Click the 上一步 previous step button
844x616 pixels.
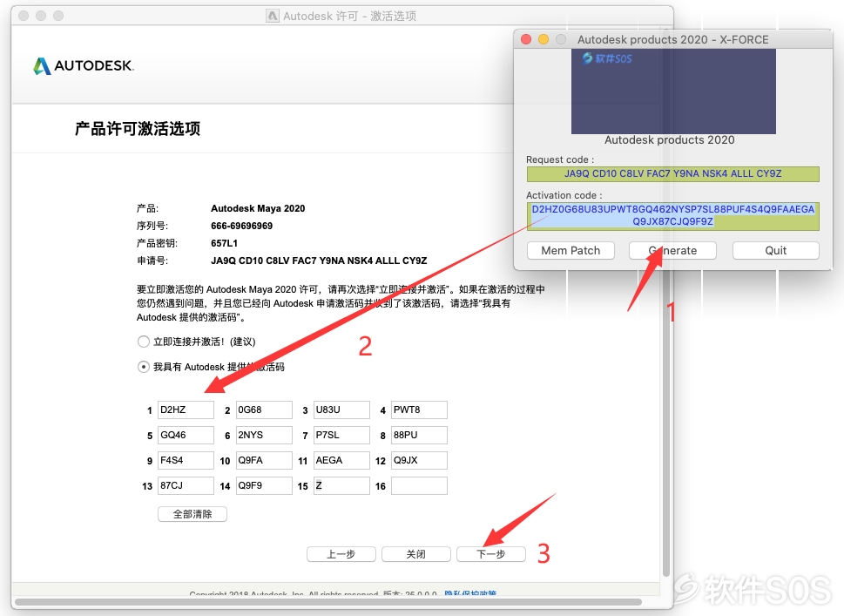point(341,554)
